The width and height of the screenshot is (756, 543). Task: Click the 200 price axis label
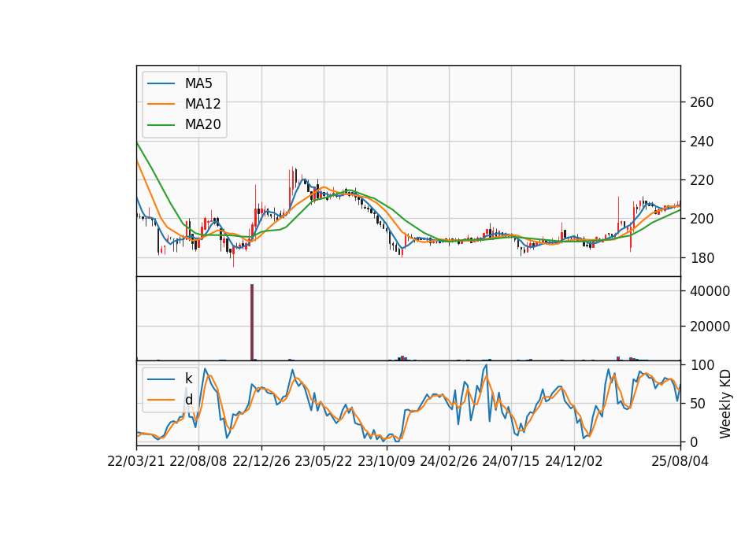[x=702, y=219]
